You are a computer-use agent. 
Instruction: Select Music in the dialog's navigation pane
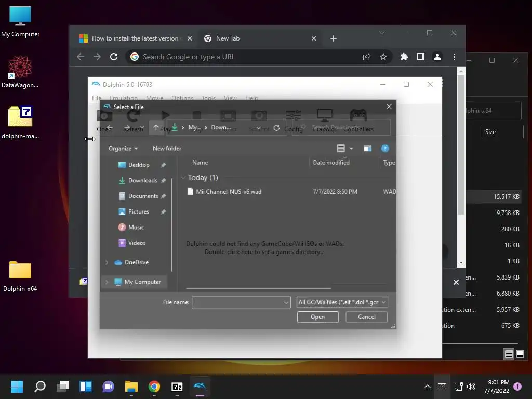click(136, 228)
